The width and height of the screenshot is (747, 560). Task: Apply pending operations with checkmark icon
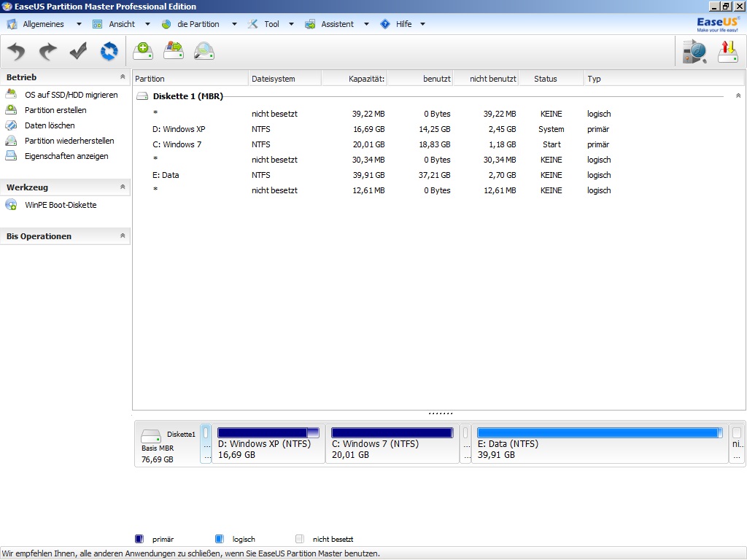tap(78, 51)
